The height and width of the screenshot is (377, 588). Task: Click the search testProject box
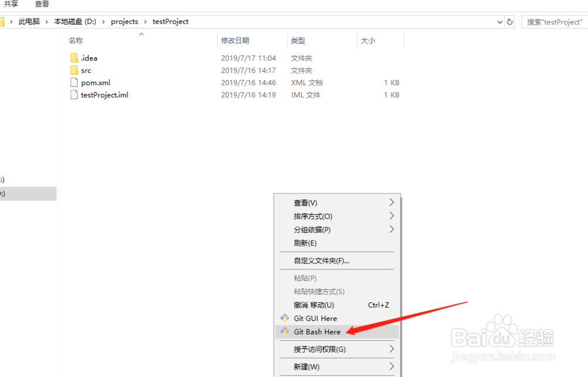pos(554,22)
